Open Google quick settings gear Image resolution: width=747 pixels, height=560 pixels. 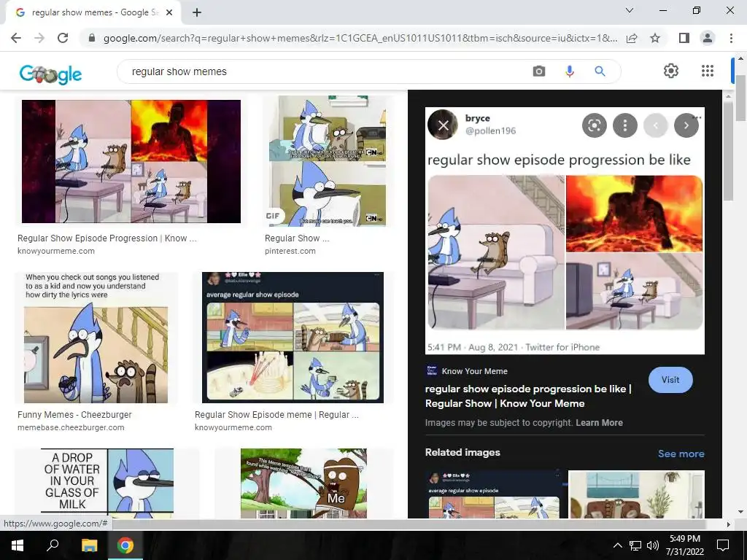point(671,71)
